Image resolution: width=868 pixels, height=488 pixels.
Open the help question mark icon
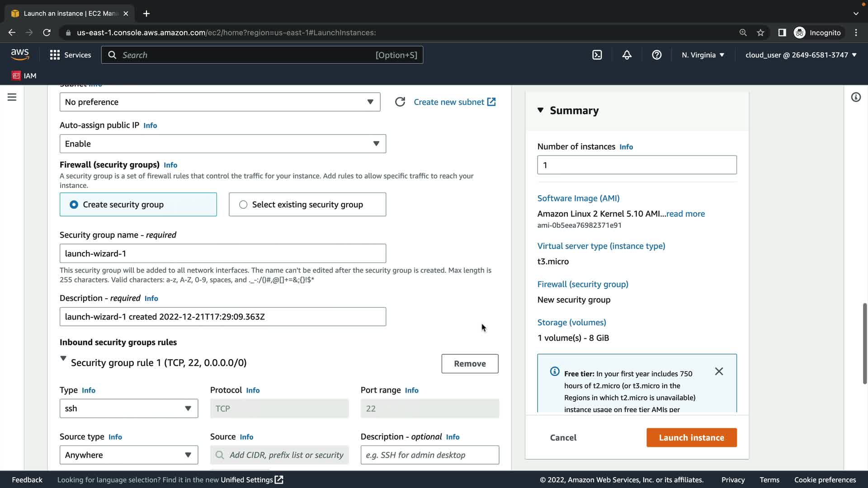[656, 55]
